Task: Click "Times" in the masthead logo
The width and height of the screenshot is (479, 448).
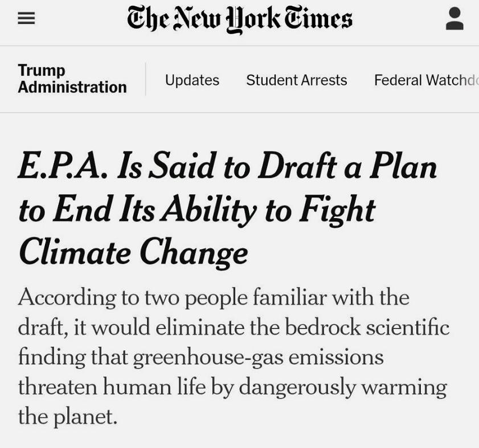Action: (318, 19)
